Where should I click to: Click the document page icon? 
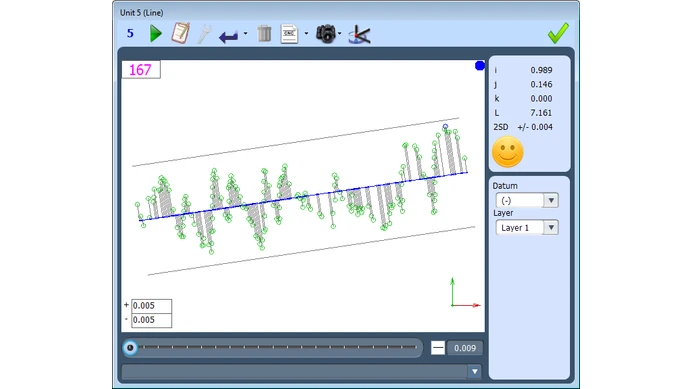click(289, 34)
